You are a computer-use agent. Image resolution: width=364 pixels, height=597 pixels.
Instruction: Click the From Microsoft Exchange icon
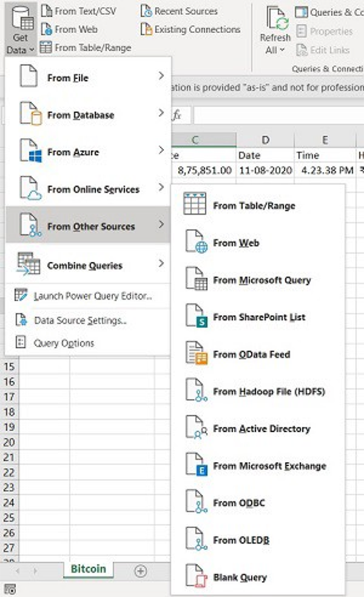tap(195, 465)
